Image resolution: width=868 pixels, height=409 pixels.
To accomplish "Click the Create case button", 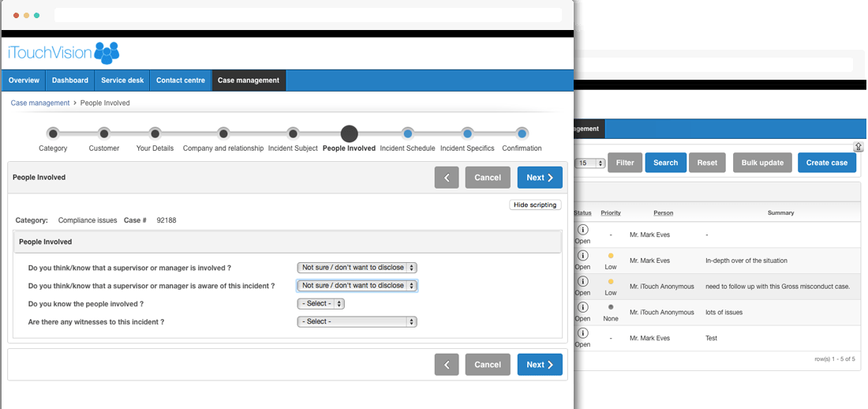I will click(x=826, y=163).
